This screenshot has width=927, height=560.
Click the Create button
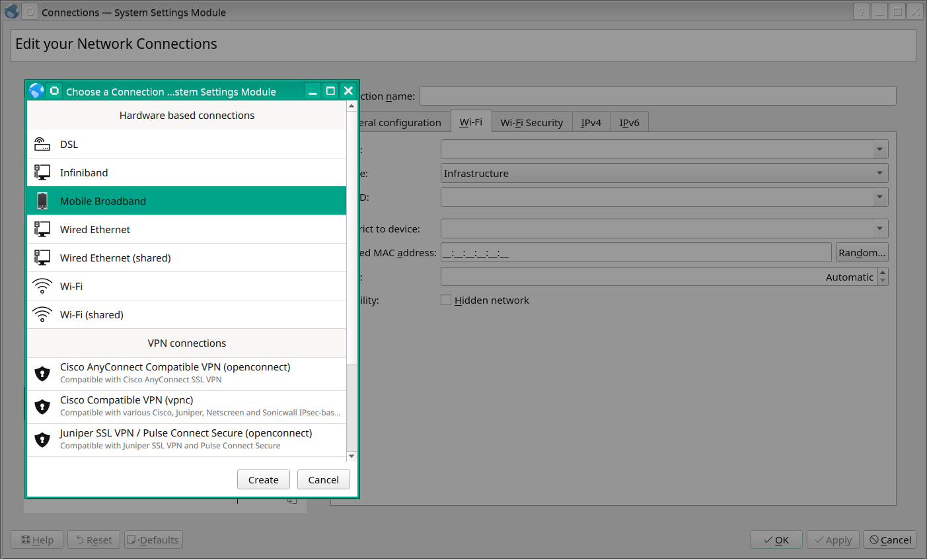pyautogui.click(x=264, y=479)
